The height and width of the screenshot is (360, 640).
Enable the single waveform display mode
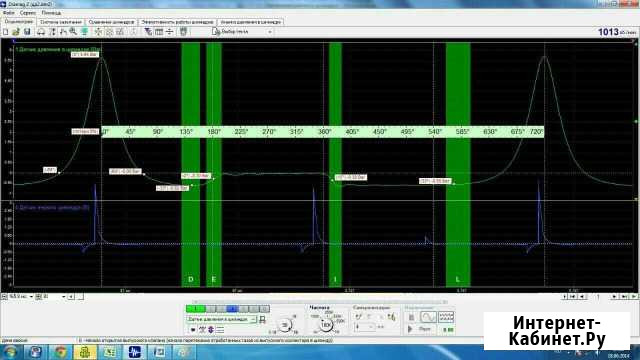(x=428, y=317)
